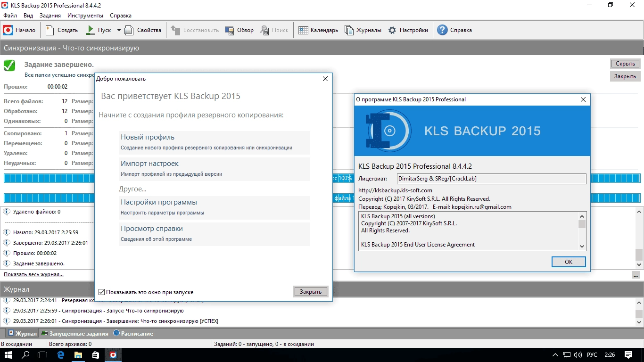Switch to the Расписание tab
Image resolution: width=644 pixels, height=362 pixels.
133,333
